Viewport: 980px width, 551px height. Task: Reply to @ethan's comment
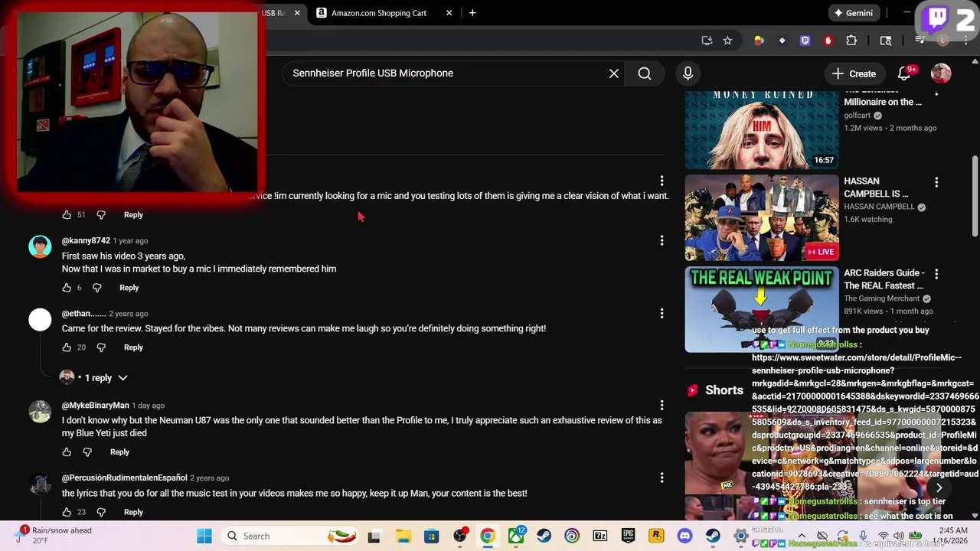133,347
